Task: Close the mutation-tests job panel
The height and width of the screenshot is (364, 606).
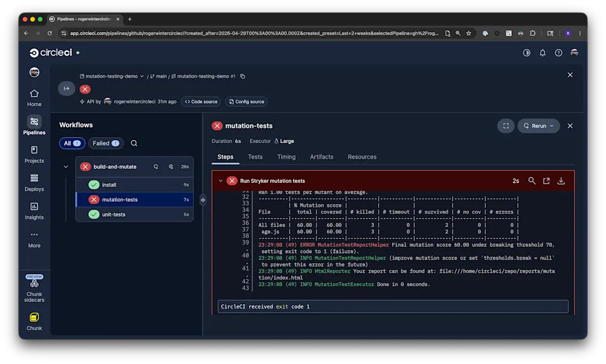Action: pos(570,126)
